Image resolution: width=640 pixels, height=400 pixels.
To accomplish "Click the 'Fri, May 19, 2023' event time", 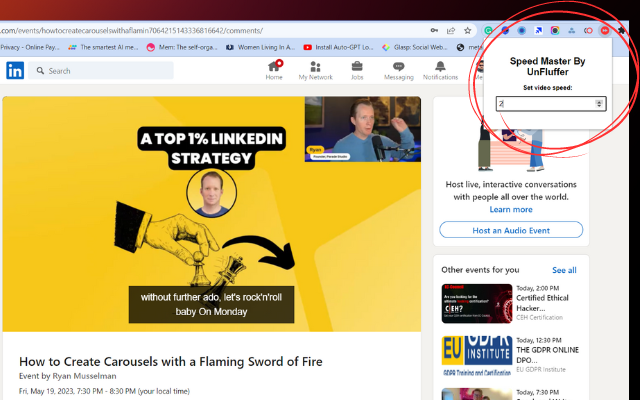I will point(104,391).
